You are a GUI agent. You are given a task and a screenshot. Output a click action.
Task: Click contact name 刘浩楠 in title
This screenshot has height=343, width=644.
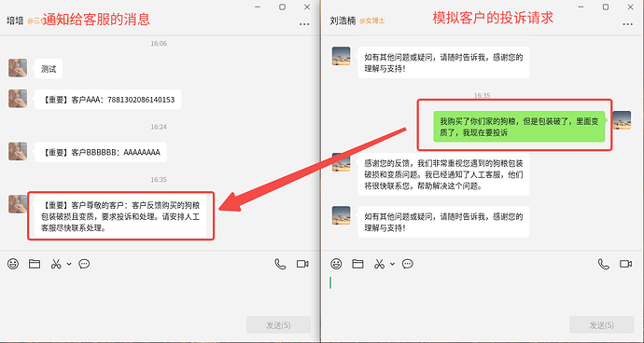coord(343,21)
